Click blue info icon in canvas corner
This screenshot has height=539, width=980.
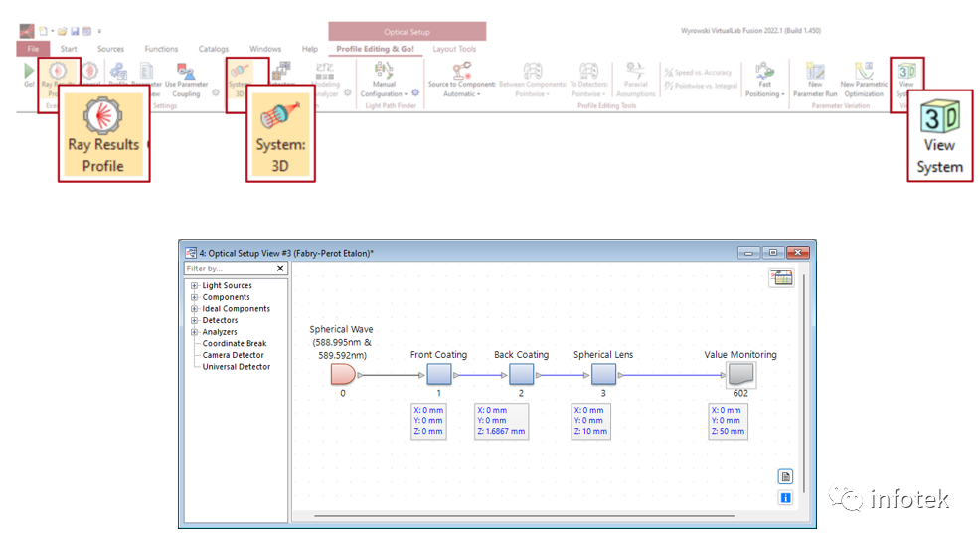click(785, 498)
